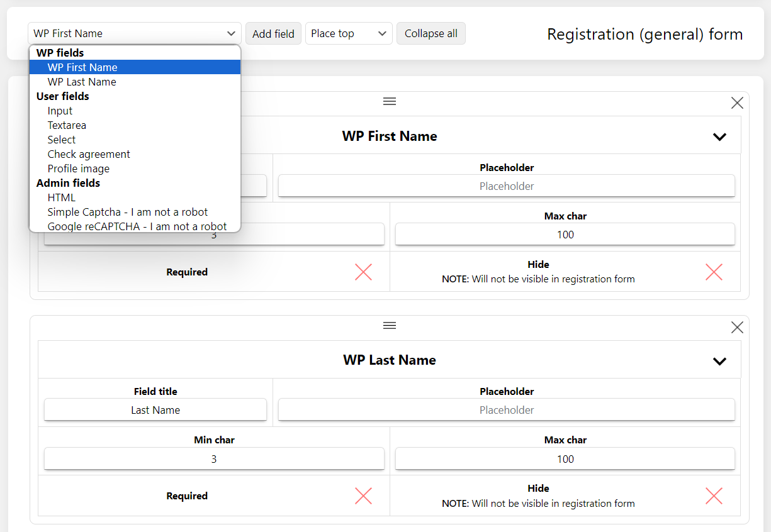Grab the drag handle of the WP First Name card
771x532 pixels.
point(390,101)
